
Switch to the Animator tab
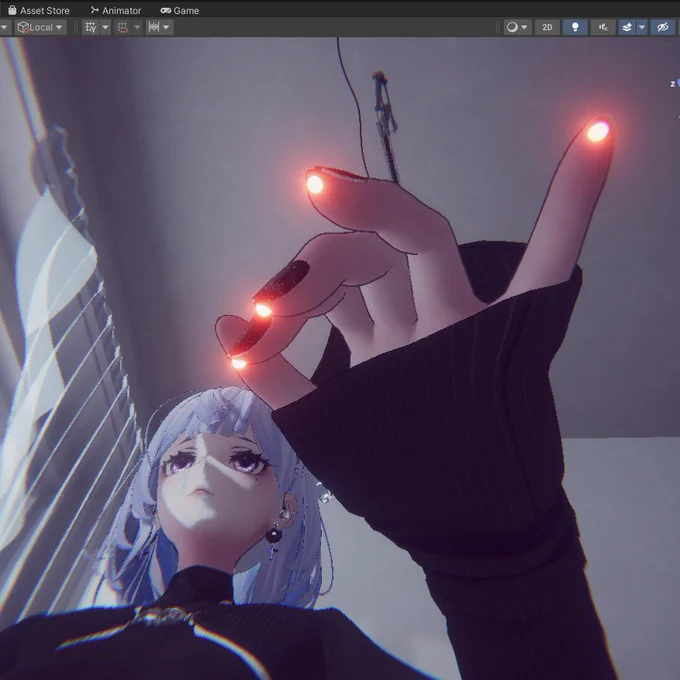click(116, 10)
